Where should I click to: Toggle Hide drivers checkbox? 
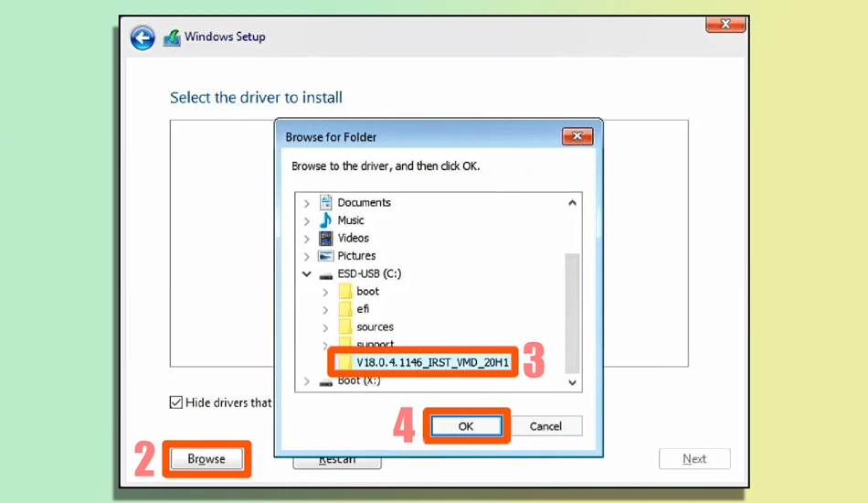click(x=176, y=402)
